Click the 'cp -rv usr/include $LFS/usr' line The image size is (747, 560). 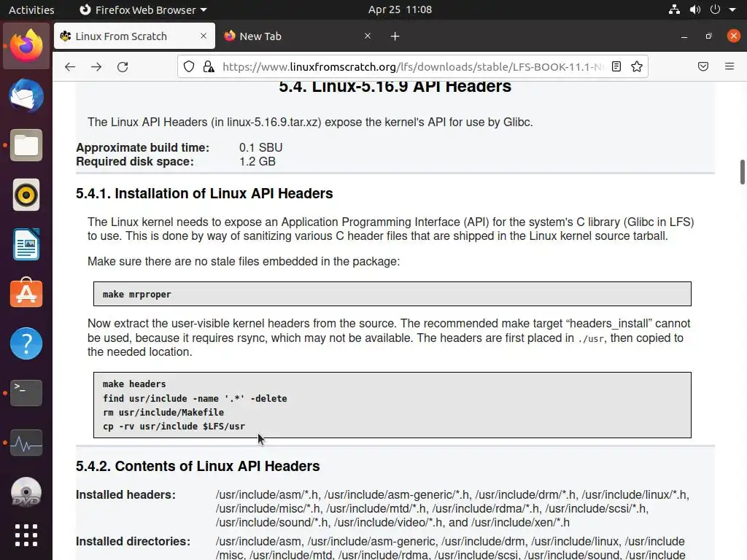point(174,426)
